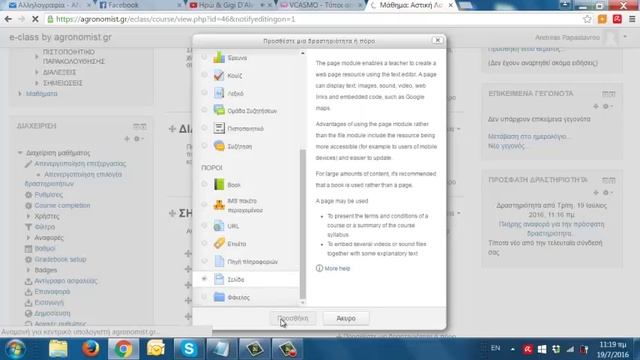Screen dimensions: 640x360
Task: Open the More help link
Action: 337,268
